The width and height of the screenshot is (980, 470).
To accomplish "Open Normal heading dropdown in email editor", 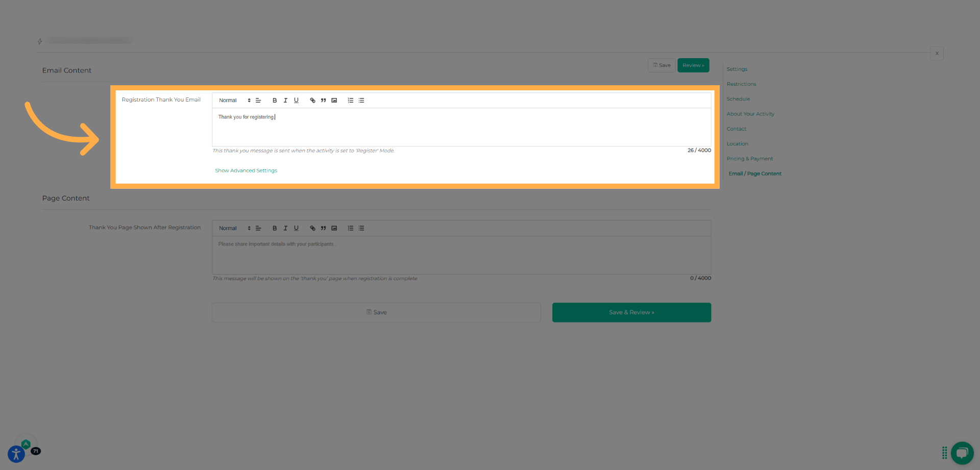I will (x=234, y=101).
